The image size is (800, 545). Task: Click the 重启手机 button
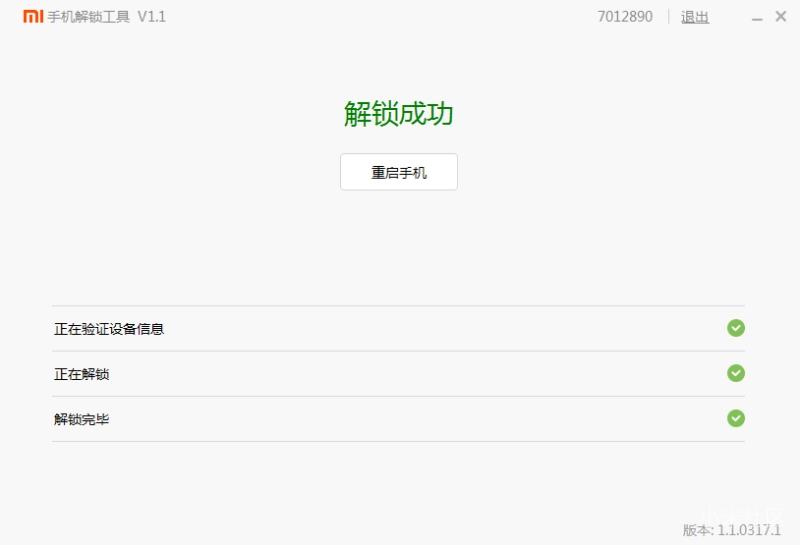(x=399, y=172)
